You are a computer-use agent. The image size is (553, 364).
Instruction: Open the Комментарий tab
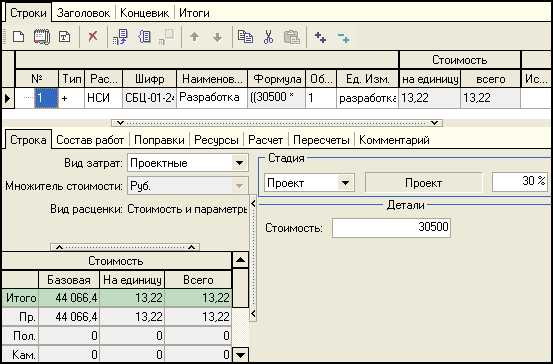click(394, 140)
